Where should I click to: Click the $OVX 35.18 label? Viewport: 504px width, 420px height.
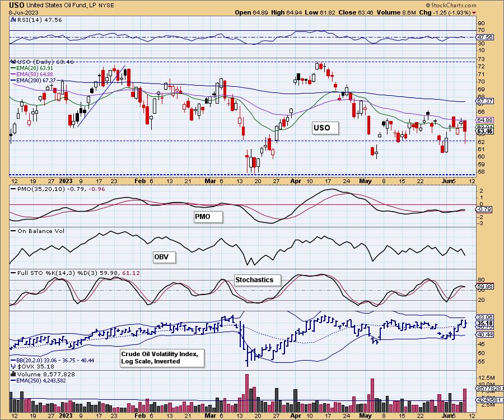point(36,366)
